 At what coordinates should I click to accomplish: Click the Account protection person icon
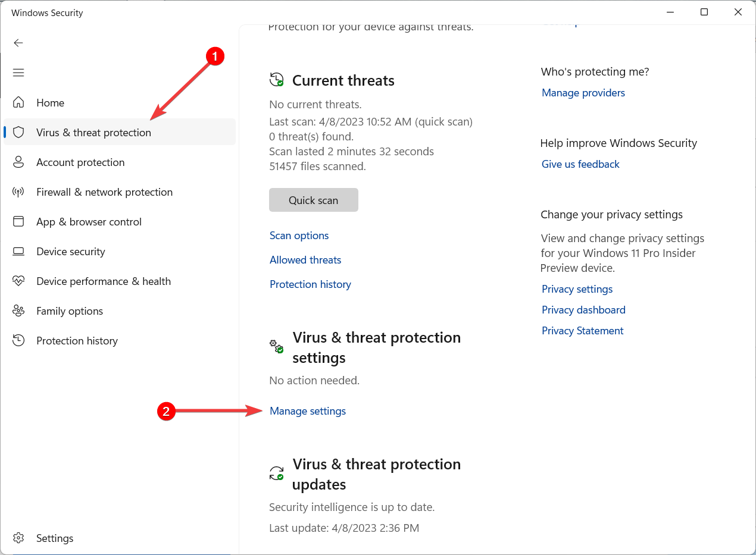click(x=18, y=162)
